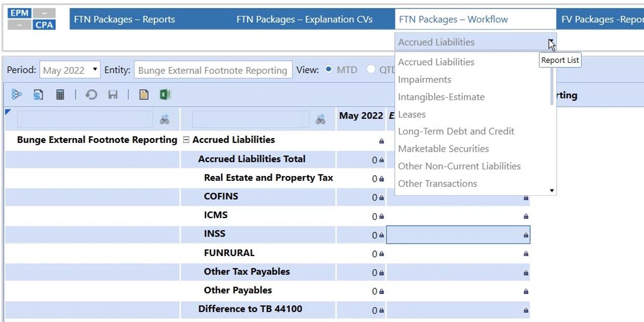Click the report list scrollbar down arrow

coord(552,191)
